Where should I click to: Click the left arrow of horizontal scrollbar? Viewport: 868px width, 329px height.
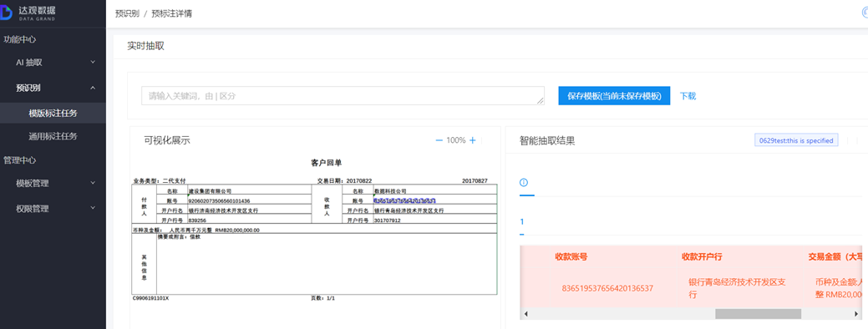pos(525,314)
